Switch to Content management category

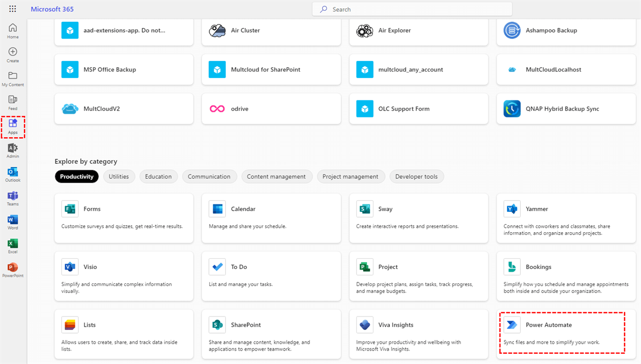276,177
